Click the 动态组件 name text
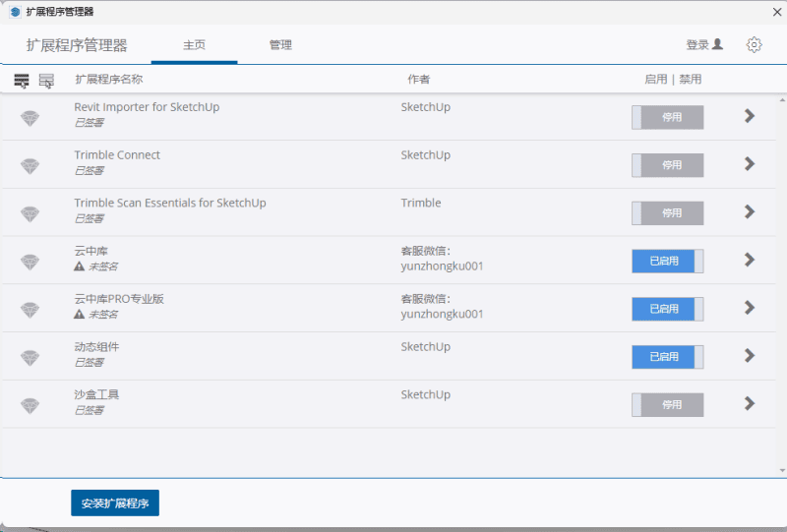 click(x=96, y=347)
